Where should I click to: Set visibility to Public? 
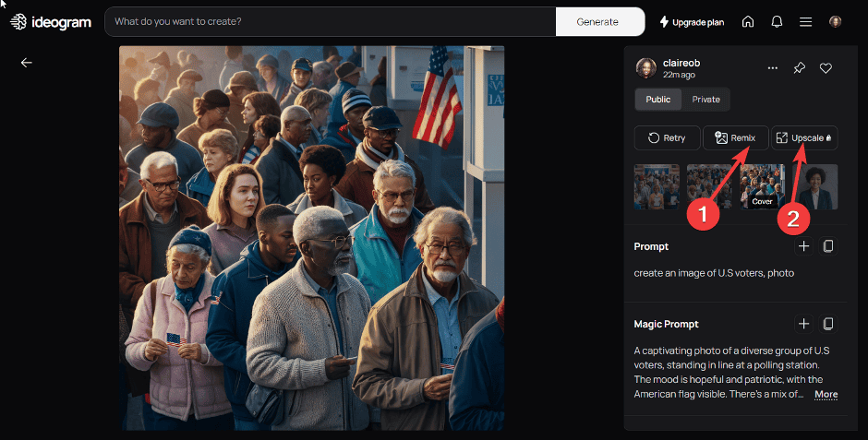pos(657,100)
